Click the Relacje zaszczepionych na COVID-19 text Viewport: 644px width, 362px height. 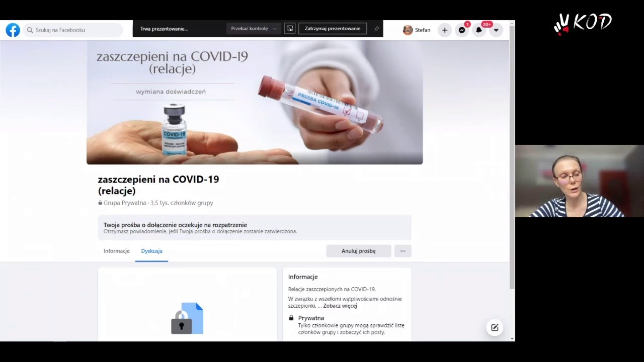332,289
